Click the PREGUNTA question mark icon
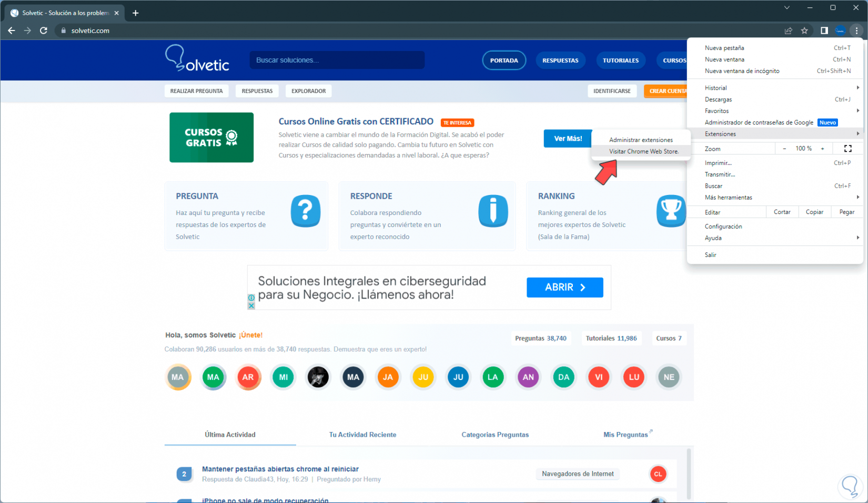 coord(306,211)
